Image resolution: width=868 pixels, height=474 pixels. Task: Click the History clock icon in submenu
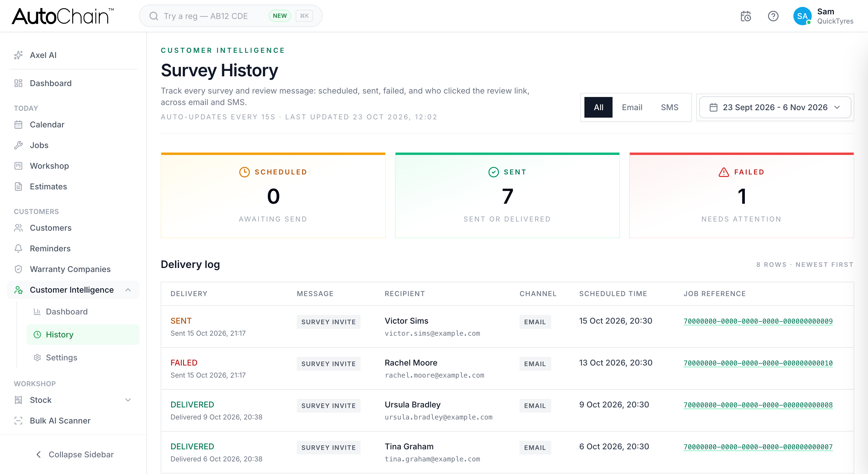click(37, 335)
